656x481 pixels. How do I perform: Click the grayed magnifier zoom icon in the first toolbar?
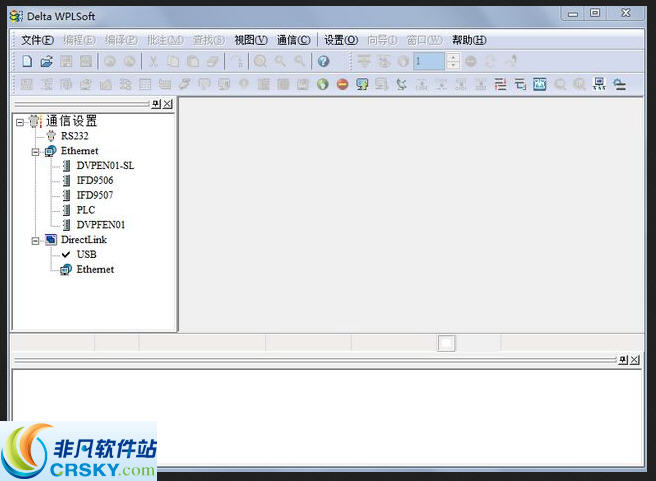point(260,61)
